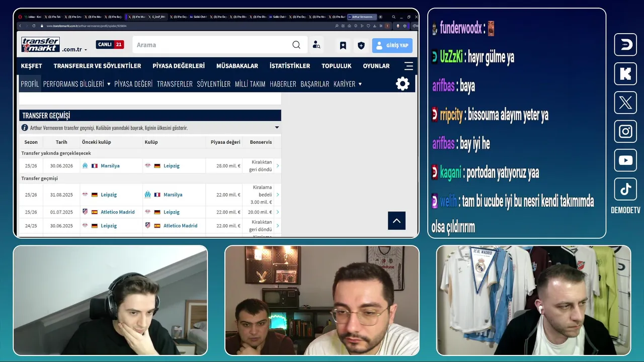Click the GİRİŞ YAP button
Image resolution: width=644 pixels, height=362 pixels.
click(392, 45)
